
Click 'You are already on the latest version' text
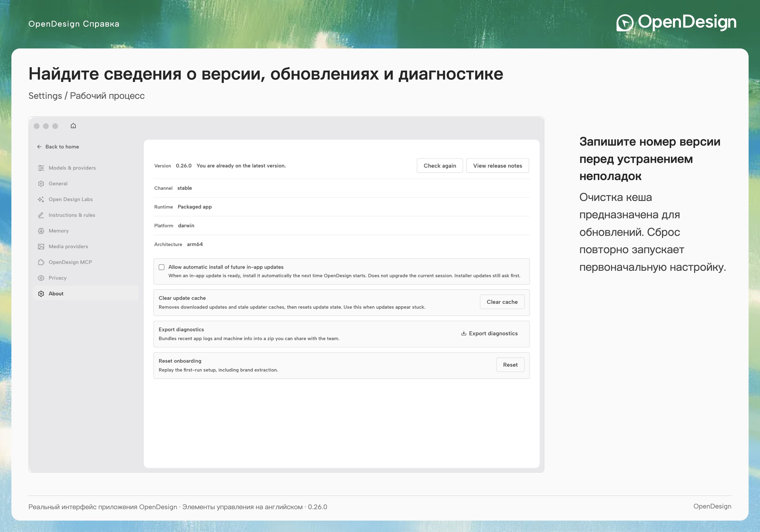pos(241,166)
